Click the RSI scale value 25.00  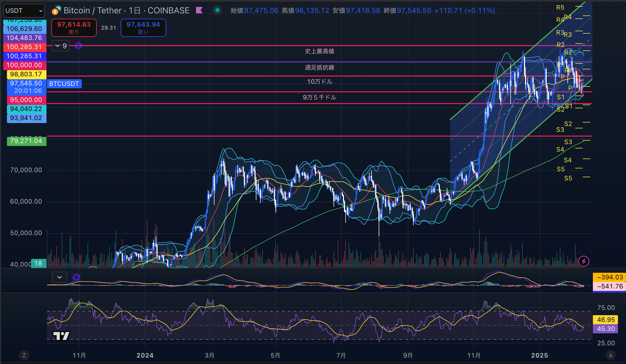[606, 343]
